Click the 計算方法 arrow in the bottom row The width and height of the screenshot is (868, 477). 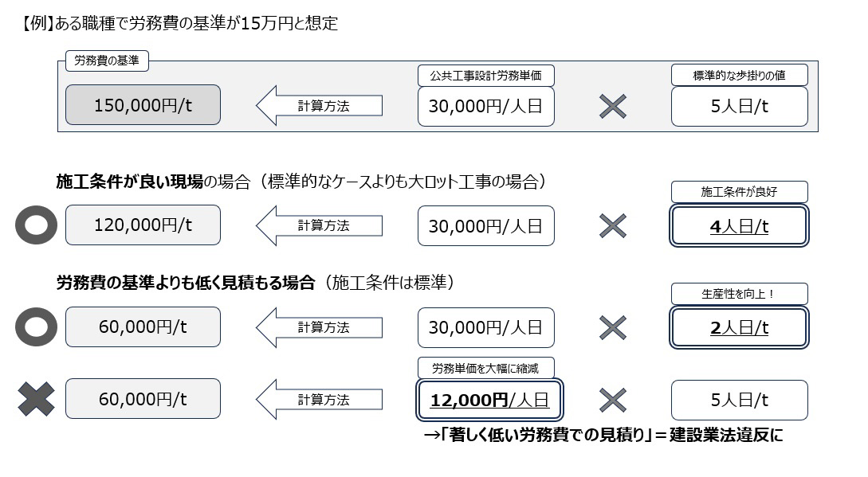point(320,400)
